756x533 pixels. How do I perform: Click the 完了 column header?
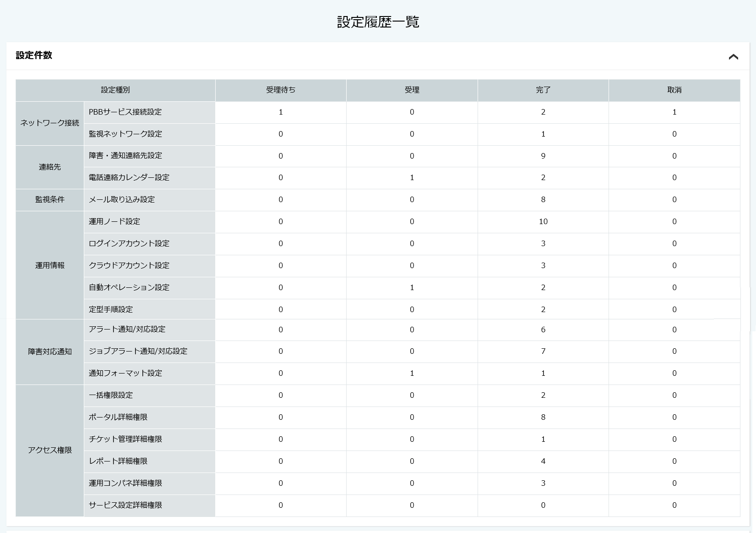pyautogui.click(x=543, y=90)
